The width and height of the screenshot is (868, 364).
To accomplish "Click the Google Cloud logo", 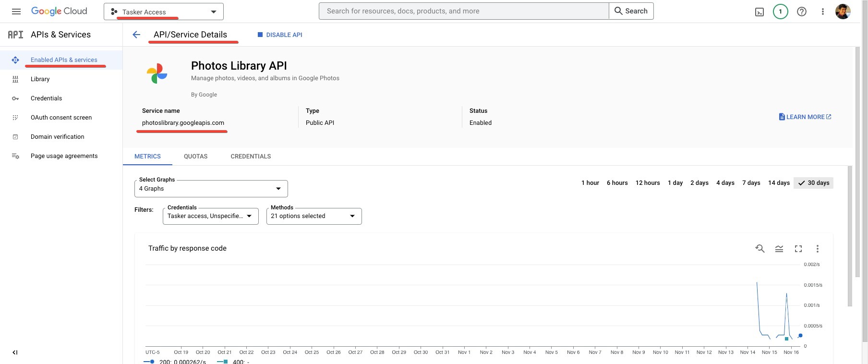I will [59, 11].
